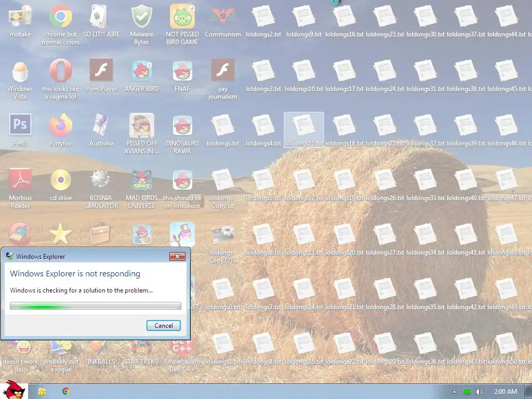Open the Angry Bird Start button
Screen dimensions: 532x399
click(x=14, y=390)
